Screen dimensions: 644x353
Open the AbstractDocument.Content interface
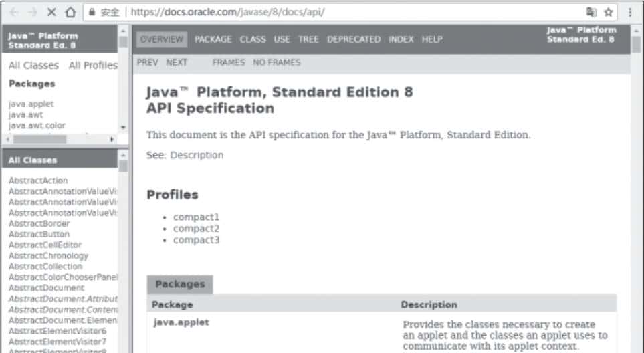pyautogui.click(x=63, y=309)
